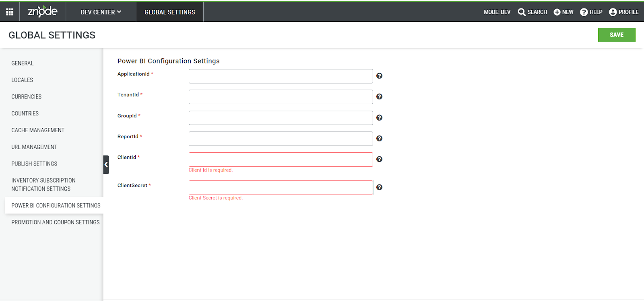This screenshot has height=301, width=644.
Task: Click the Znode logo
Action: click(43, 11)
